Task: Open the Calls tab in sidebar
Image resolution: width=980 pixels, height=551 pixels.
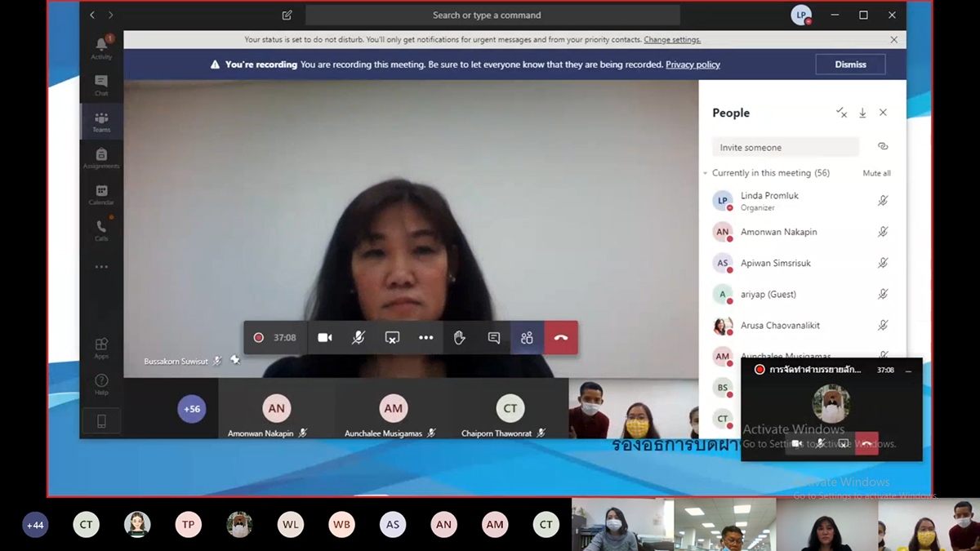Action: pos(101,230)
